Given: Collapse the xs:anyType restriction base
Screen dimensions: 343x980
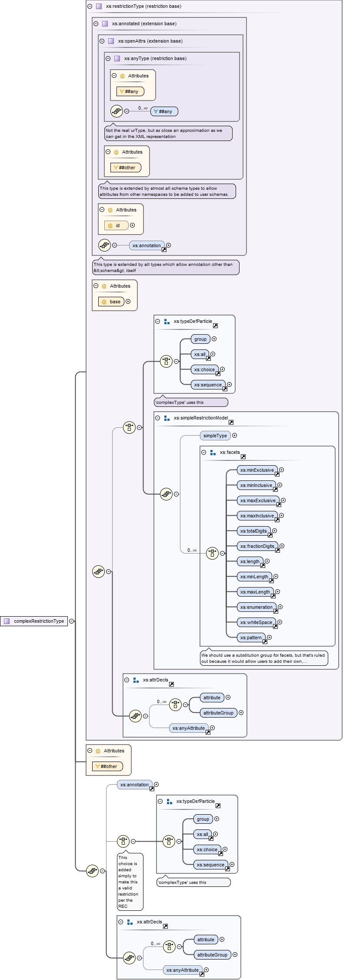Looking at the screenshot, I should 108,58.
